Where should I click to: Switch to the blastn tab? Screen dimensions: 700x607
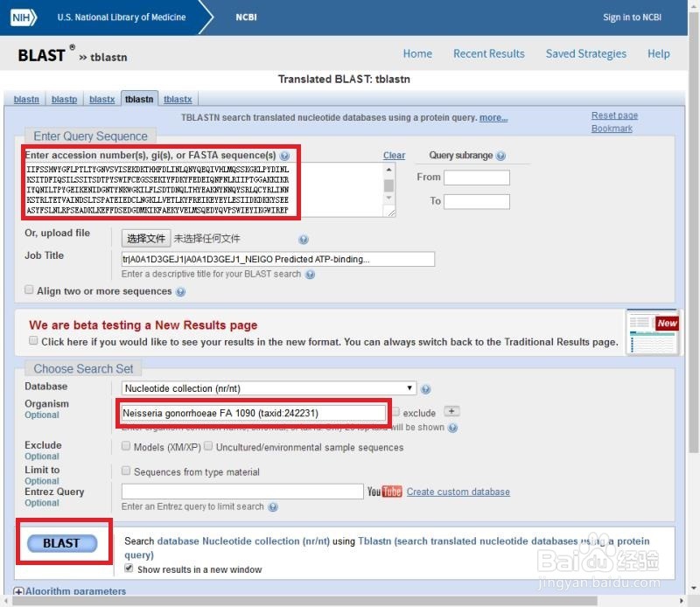pyautogui.click(x=26, y=99)
